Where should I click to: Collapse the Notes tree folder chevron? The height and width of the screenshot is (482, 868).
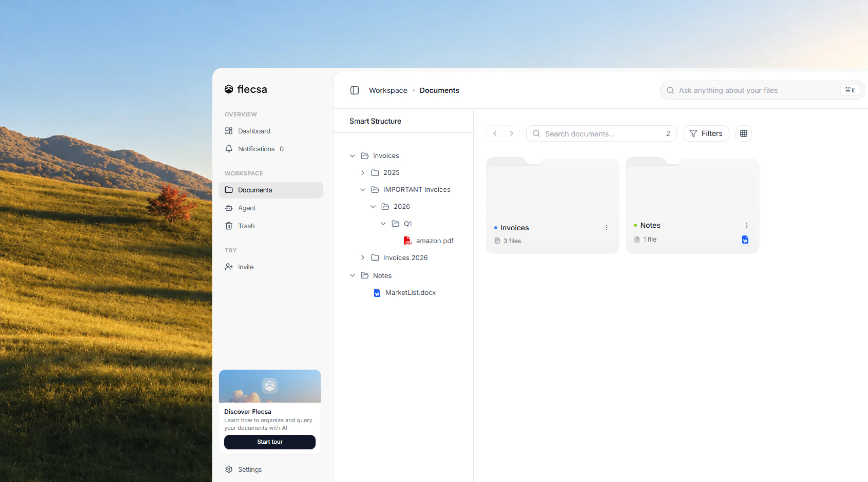pyautogui.click(x=352, y=275)
